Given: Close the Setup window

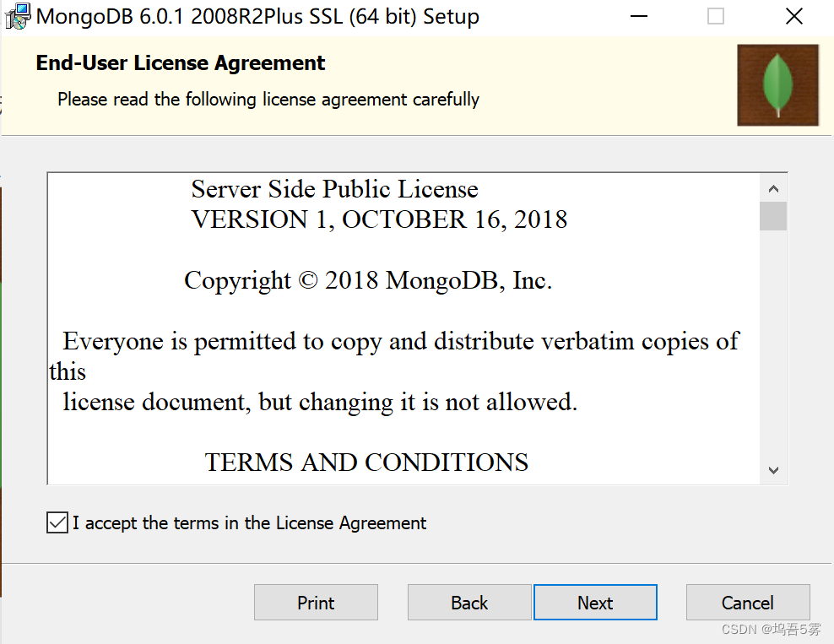Looking at the screenshot, I should [x=794, y=17].
